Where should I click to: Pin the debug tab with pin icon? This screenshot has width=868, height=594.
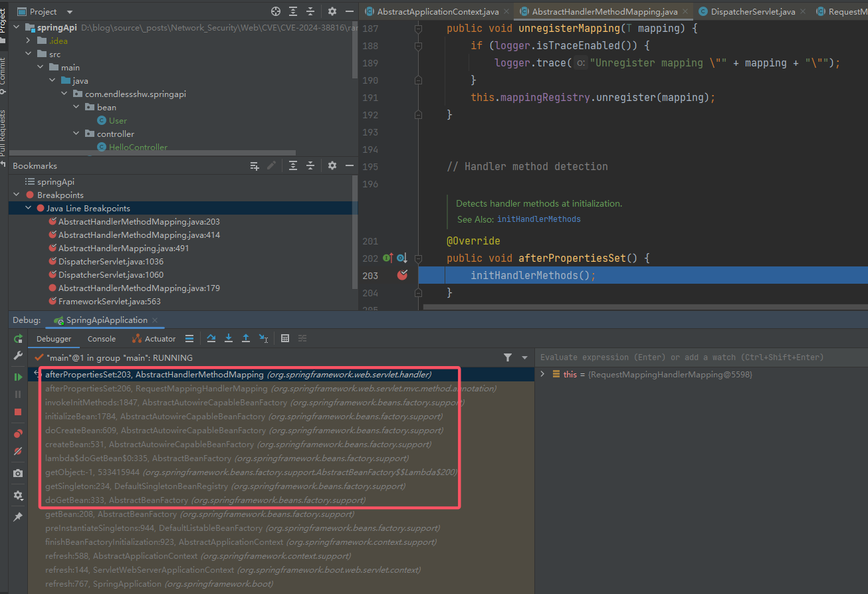(18, 516)
